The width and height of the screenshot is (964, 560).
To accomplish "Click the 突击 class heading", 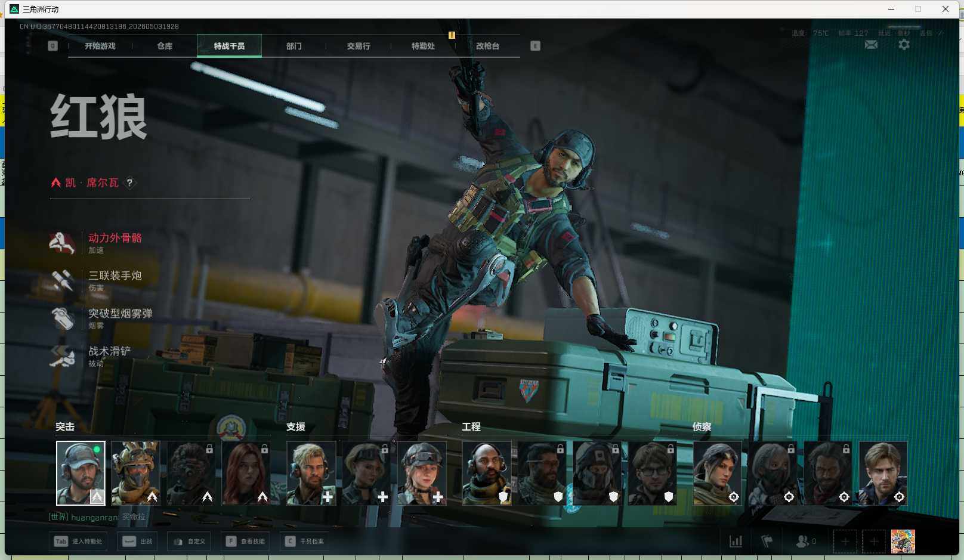I will pos(65,427).
